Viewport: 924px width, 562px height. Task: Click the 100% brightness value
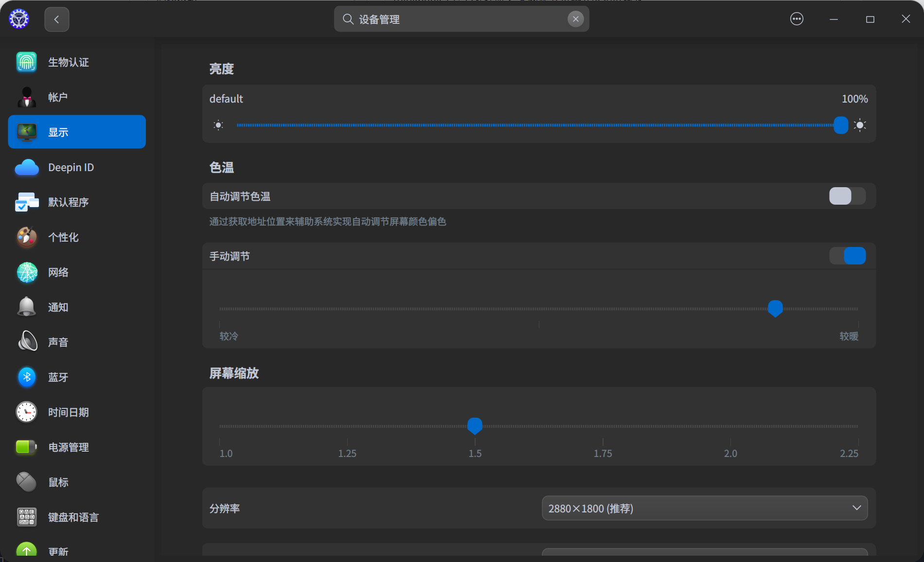[x=854, y=99]
